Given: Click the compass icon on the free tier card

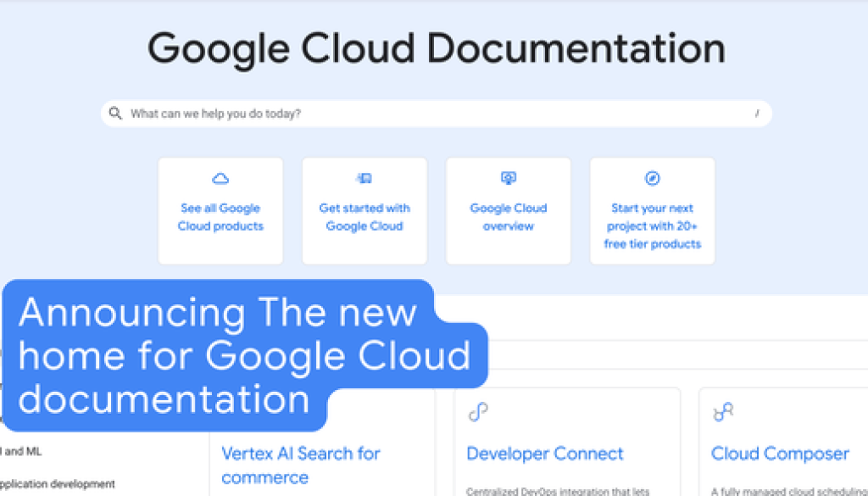Looking at the screenshot, I should pyautogui.click(x=651, y=178).
